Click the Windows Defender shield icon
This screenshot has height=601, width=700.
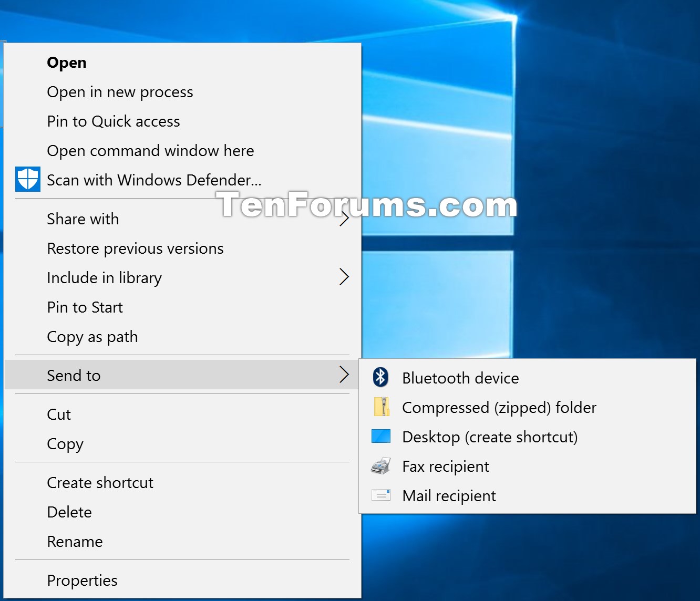click(x=28, y=179)
